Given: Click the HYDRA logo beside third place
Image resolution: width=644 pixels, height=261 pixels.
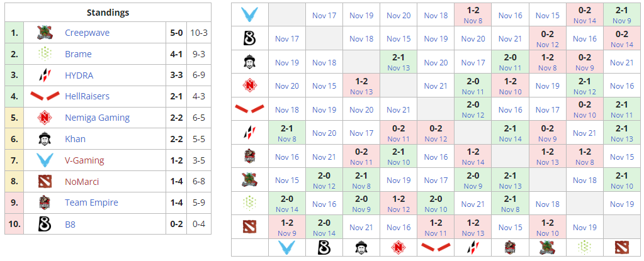Looking at the screenshot, I should coord(44,75).
